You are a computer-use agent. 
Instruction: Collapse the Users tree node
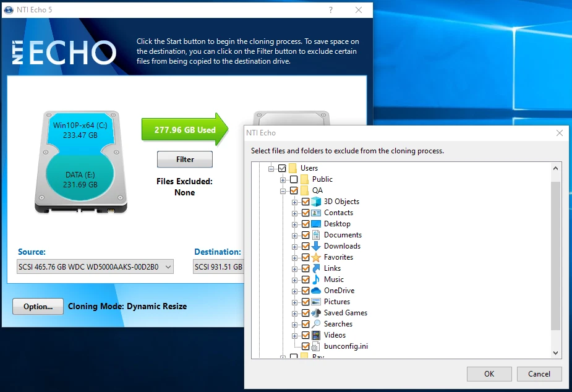[271, 168]
